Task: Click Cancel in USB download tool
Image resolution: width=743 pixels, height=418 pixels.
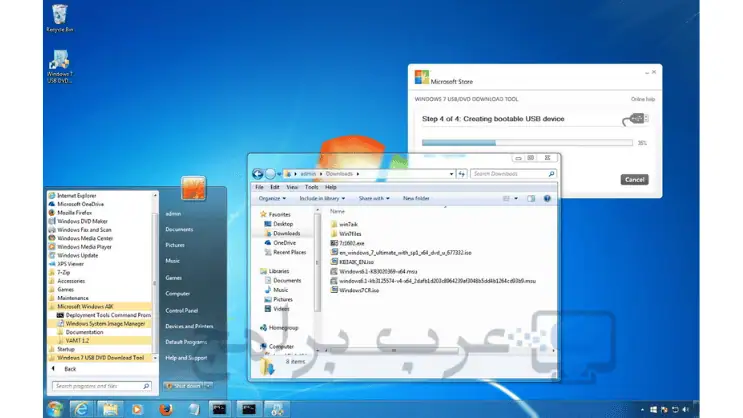Action: click(x=634, y=180)
